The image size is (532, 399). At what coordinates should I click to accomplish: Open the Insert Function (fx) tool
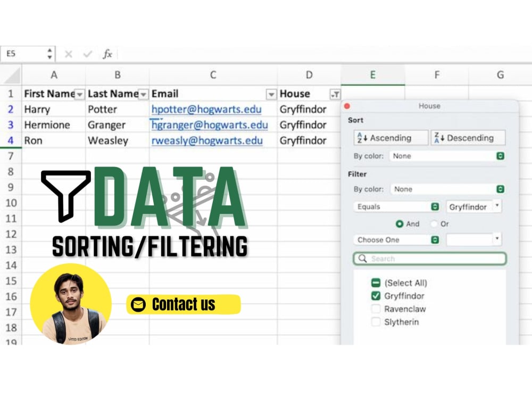[x=108, y=54]
